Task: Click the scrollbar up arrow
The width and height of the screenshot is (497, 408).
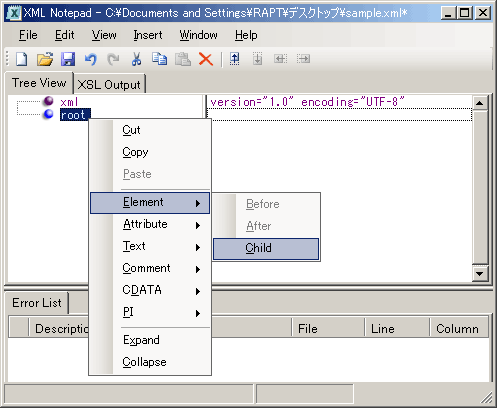Action: [x=480, y=103]
